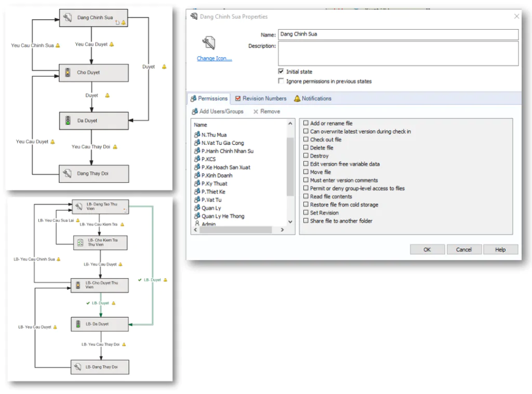The height and width of the screenshot is (394, 532).
Task: Select Quan Ly in the group list
Action: click(208, 208)
